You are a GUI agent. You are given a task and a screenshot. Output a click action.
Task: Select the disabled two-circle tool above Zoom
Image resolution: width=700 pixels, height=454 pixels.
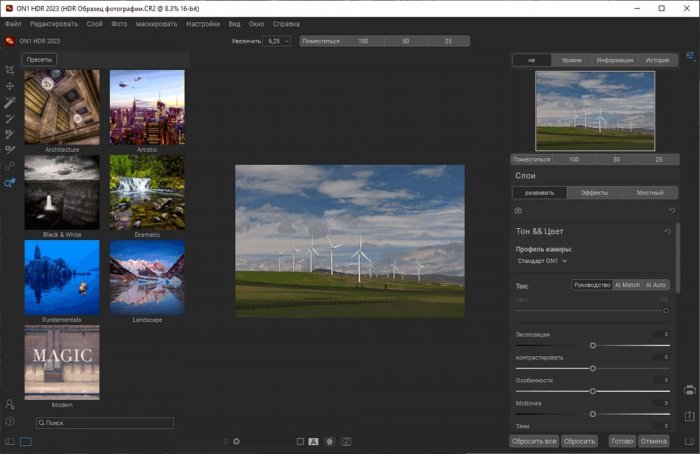pyautogui.click(x=9, y=166)
